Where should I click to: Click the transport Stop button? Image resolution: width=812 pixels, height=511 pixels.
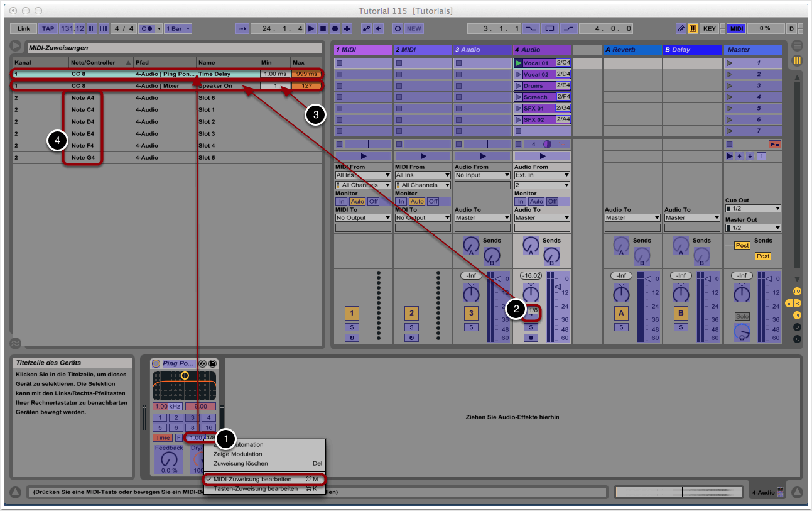(323, 29)
